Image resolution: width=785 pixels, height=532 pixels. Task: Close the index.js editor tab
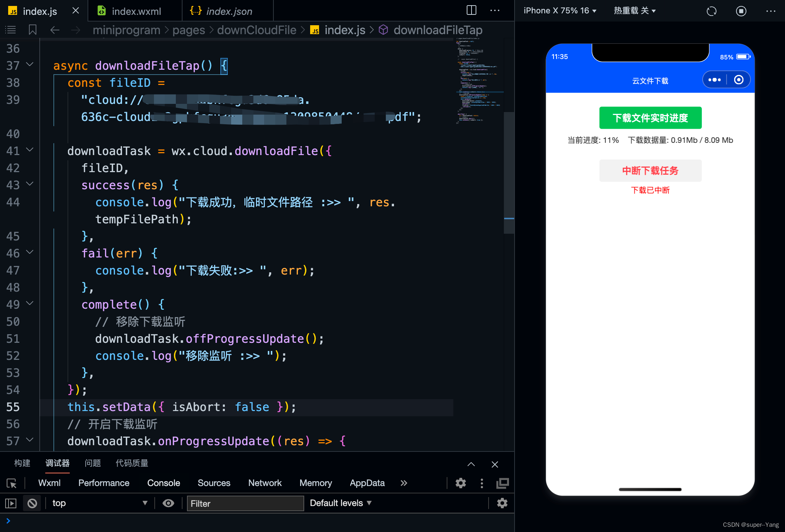coord(76,11)
